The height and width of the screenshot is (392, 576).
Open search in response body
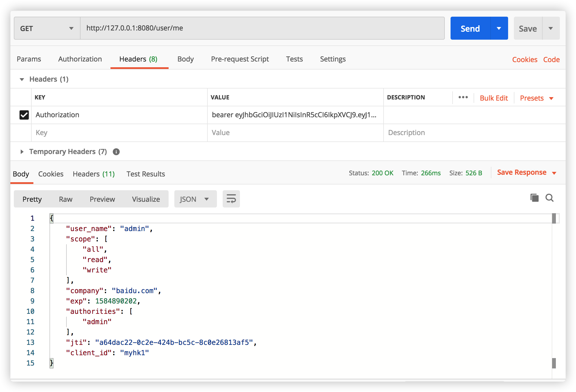[550, 198]
